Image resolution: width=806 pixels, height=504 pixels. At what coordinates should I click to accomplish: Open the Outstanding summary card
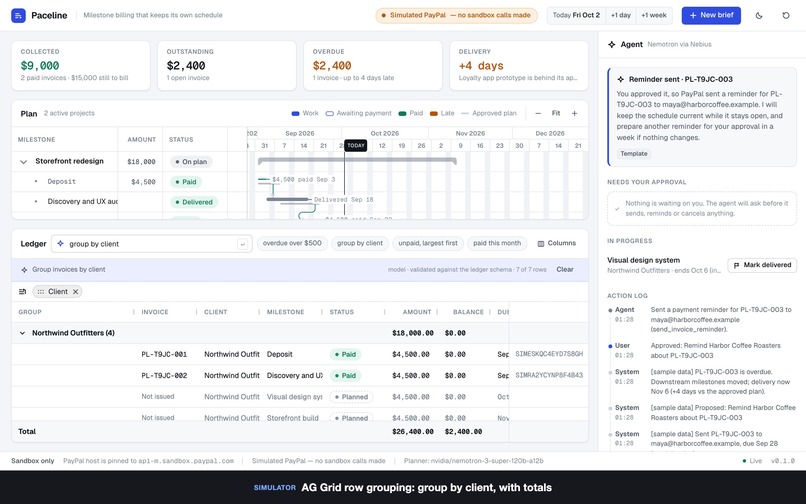pos(227,65)
